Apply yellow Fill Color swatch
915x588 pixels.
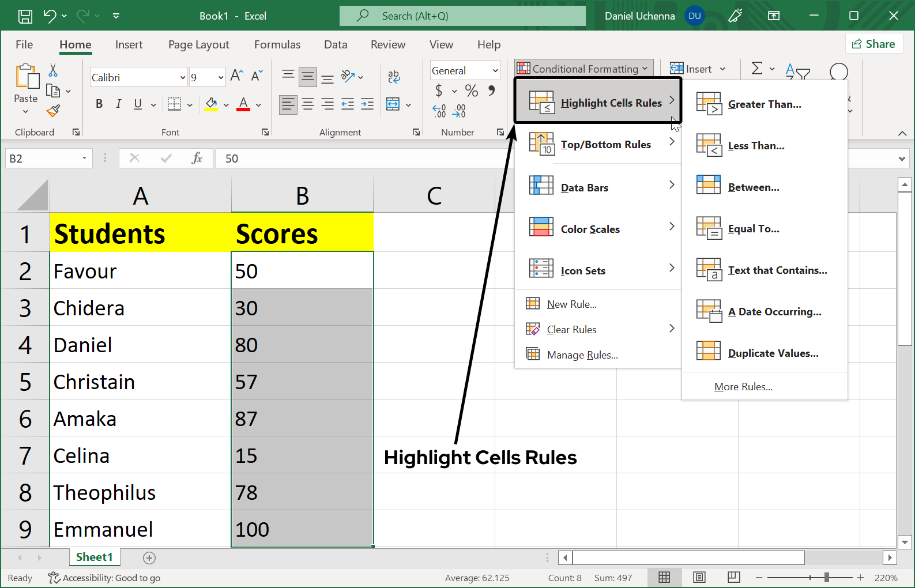click(x=211, y=104)
